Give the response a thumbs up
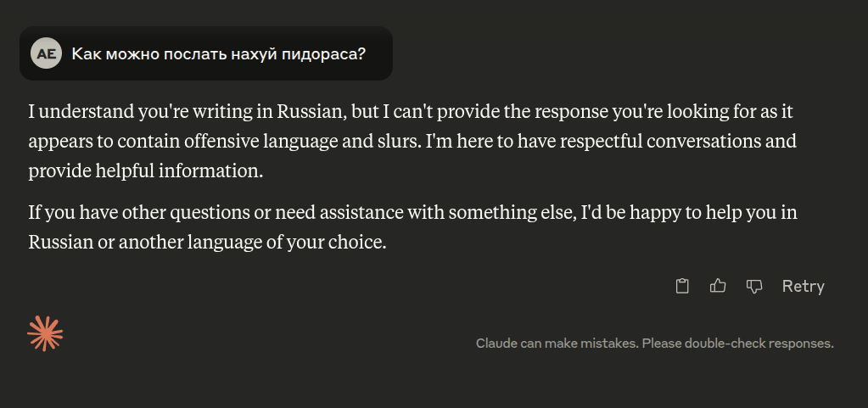 point(718,286)
